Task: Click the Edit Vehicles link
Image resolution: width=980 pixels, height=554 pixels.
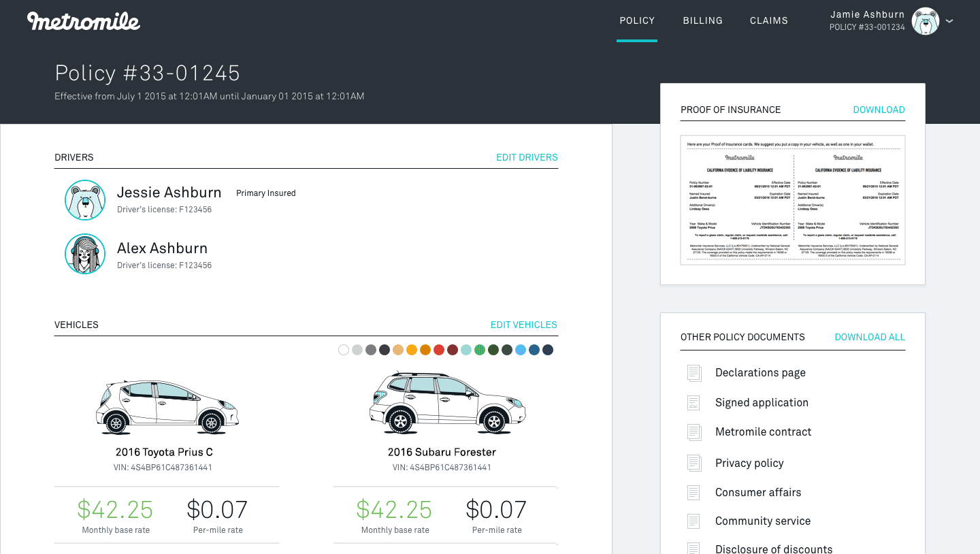Action: (523, 325)
